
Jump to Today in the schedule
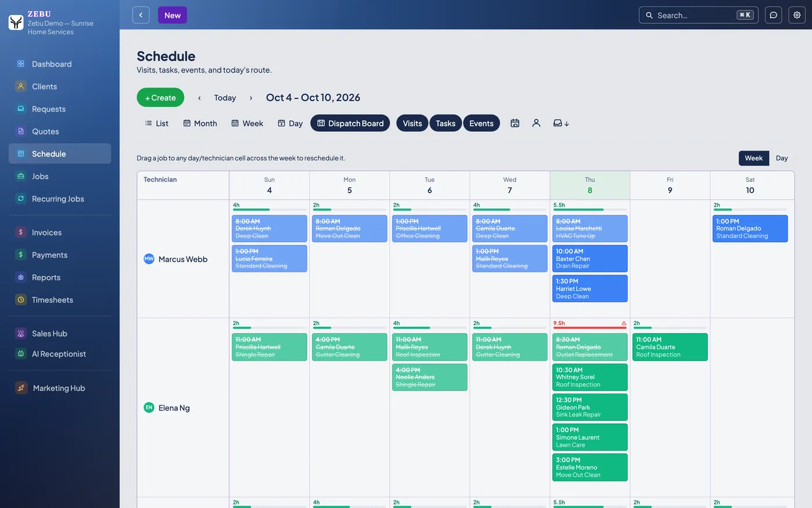click(225, 98)
